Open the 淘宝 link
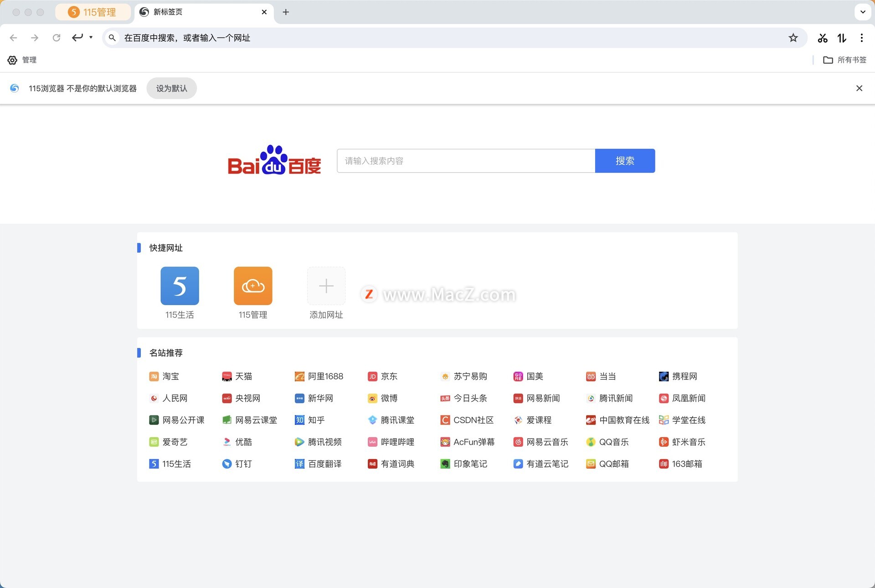Image resolution: width=875 pixels, height=588 pixels. [164, 376]
